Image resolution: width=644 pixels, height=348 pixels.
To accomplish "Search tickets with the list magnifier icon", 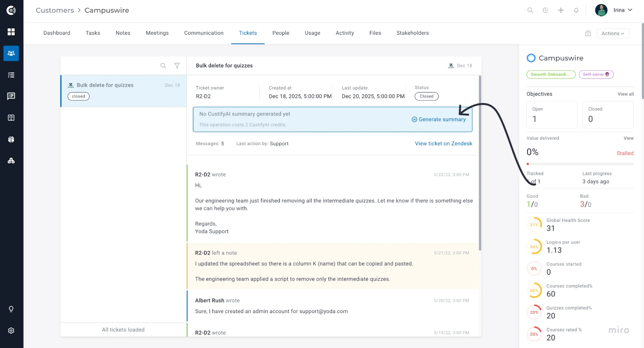I will coord(163,66).
